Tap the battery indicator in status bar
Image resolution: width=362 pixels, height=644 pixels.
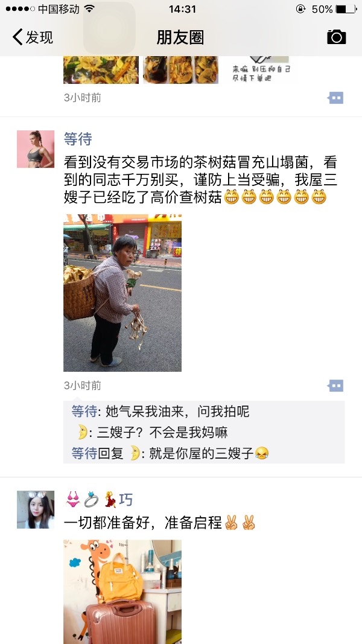point(346,9)
